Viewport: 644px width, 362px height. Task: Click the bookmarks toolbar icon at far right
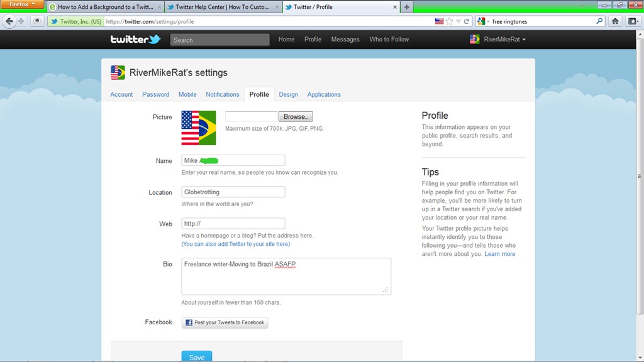coord(633,21)
